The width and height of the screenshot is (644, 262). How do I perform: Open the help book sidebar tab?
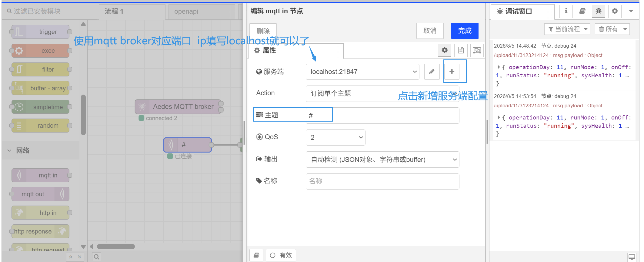582,11
